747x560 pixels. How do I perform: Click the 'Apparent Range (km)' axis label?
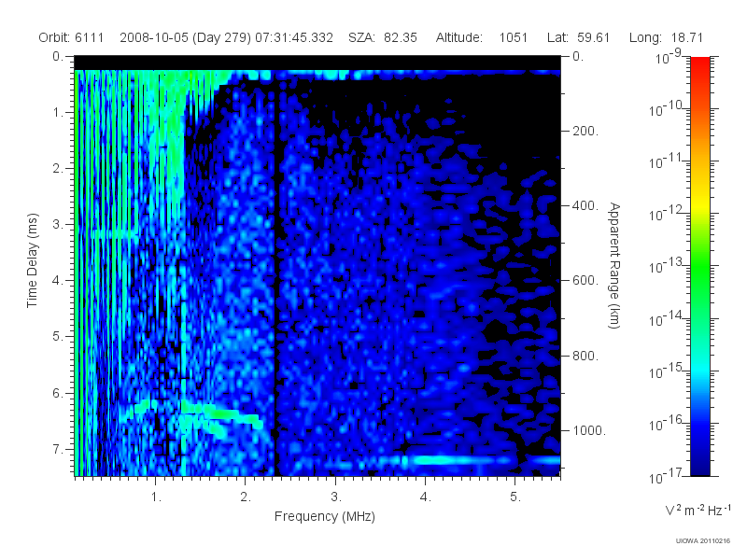coord(614,265)
